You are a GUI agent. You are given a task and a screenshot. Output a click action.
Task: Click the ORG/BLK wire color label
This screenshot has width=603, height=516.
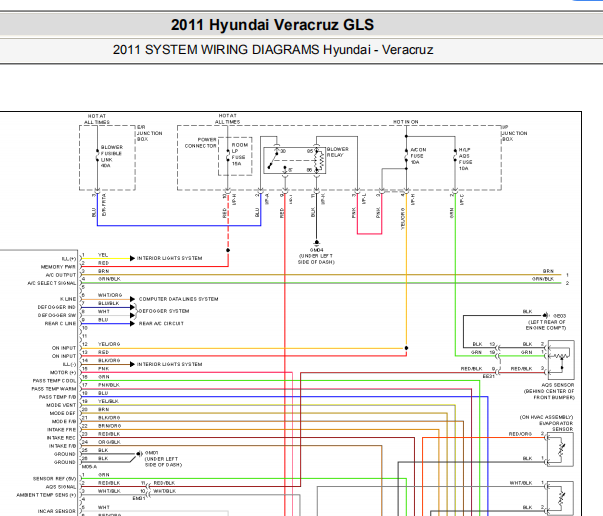pos(109,442)
